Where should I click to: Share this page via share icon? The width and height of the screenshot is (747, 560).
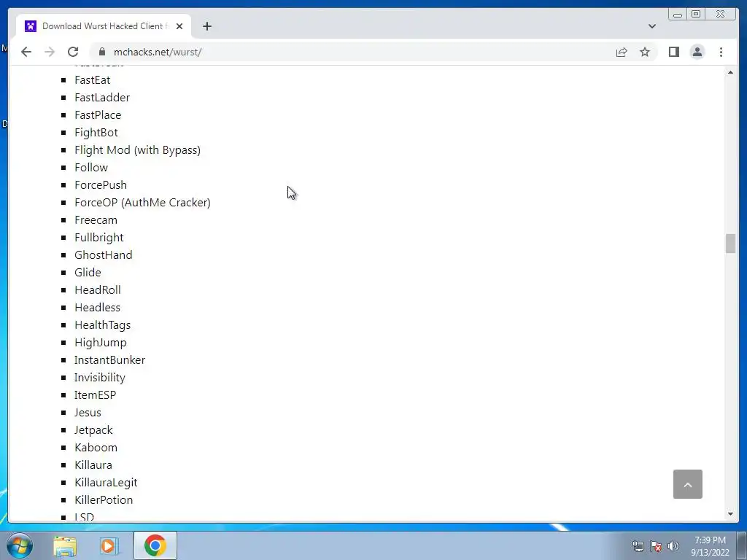click(622, 52)
